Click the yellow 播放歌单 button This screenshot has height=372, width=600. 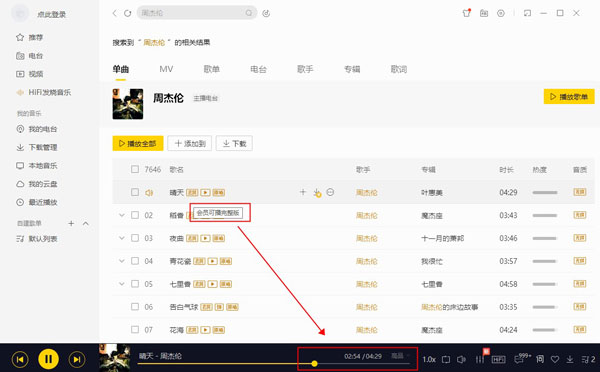(x=569, y=96)
